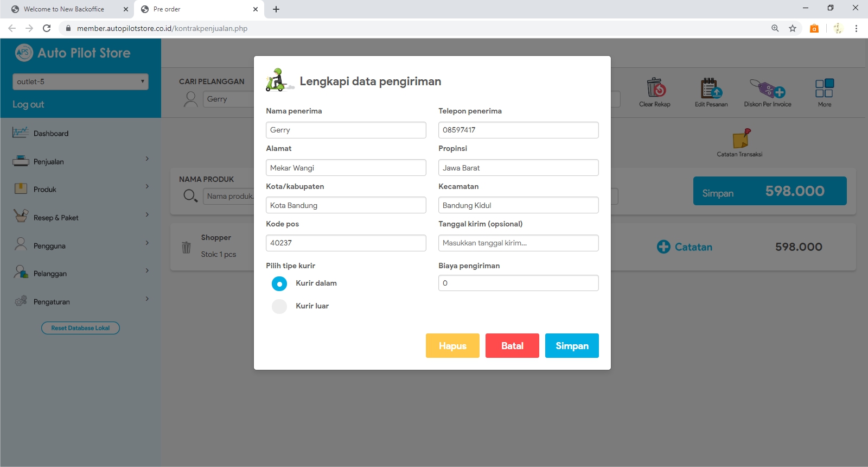868x467 pixels.
Task: Click the Clear Rekap trash icon
Action: tap(655, 88)
